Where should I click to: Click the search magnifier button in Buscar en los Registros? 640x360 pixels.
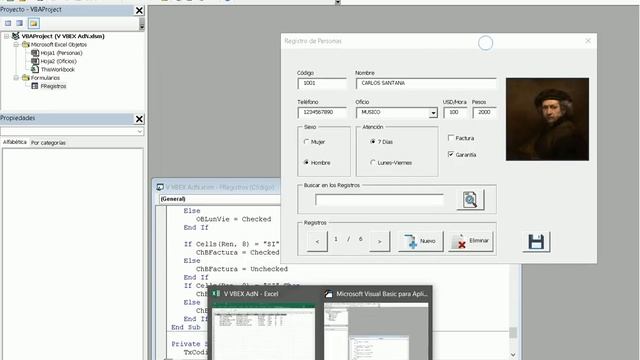470,200
